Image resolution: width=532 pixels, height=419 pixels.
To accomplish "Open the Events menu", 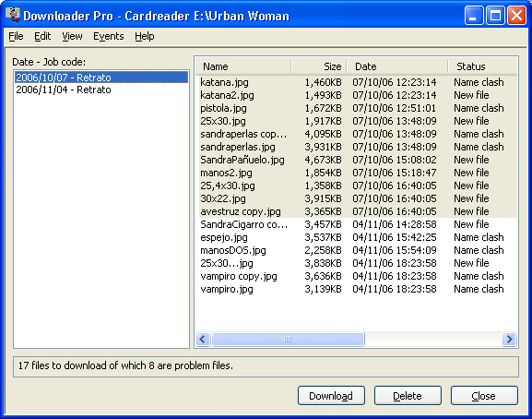I will (108, 36).
